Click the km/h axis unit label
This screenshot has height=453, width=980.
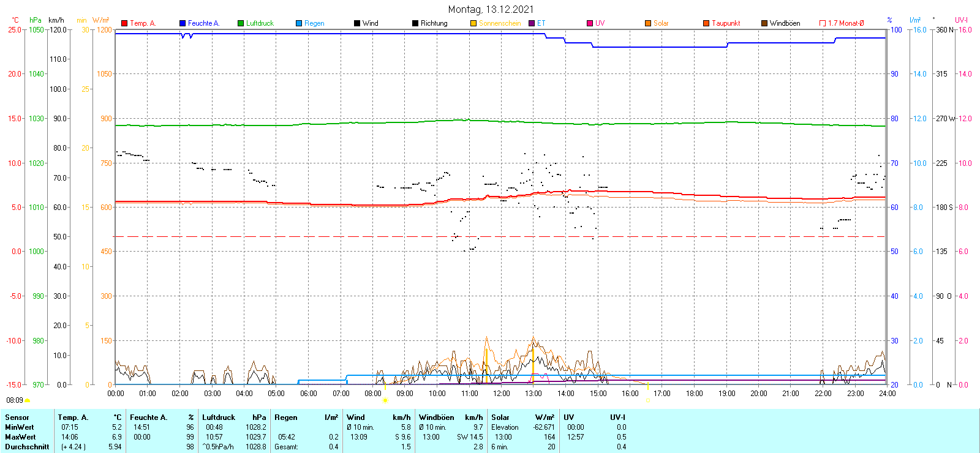click(x=56, y=20)
